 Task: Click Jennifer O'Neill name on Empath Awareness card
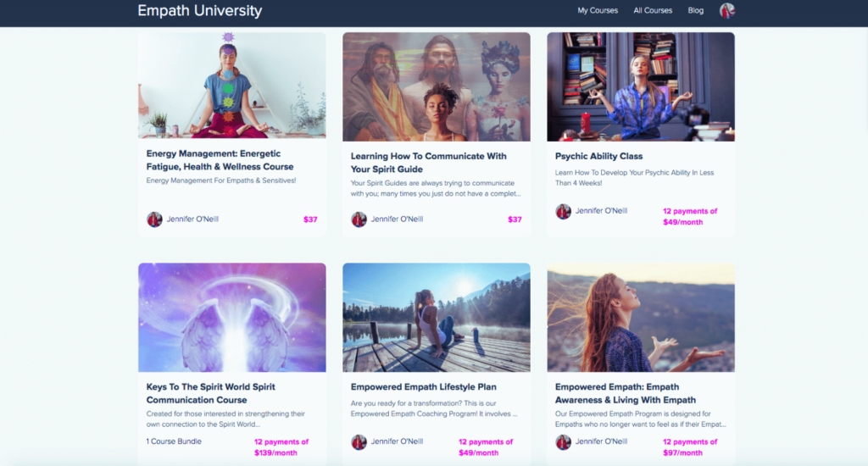[601, 441]
